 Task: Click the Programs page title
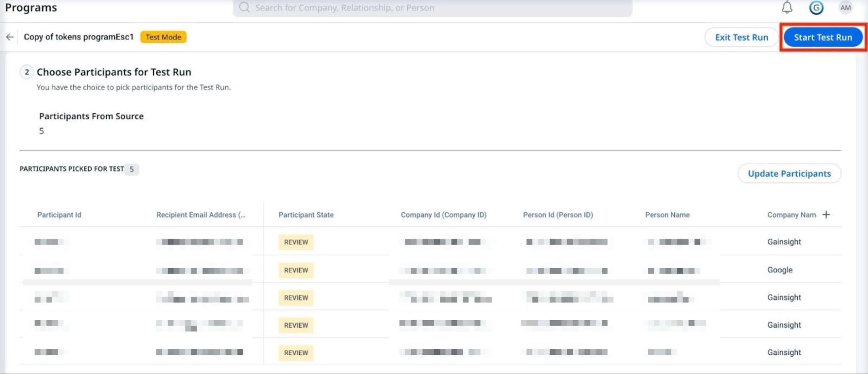tap(31, 8)
